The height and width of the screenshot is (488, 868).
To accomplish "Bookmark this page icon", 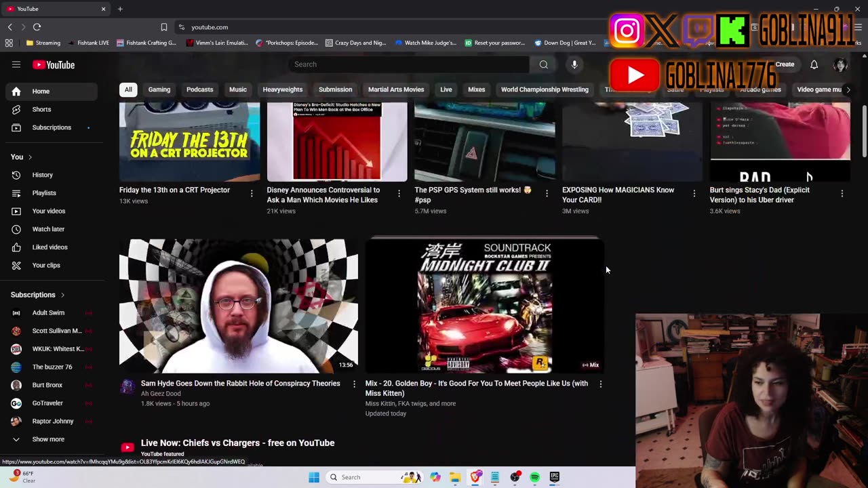I will (163, 27).
